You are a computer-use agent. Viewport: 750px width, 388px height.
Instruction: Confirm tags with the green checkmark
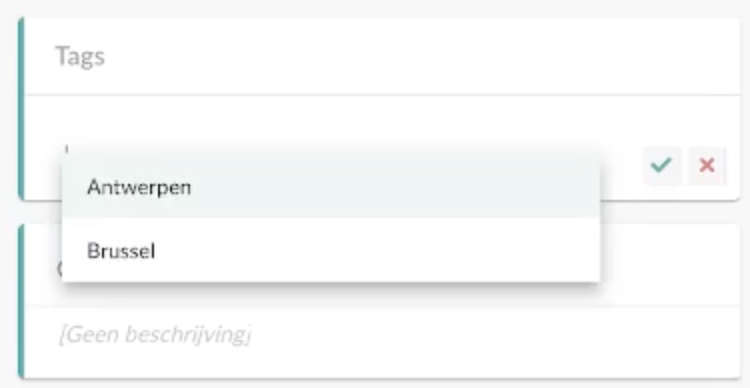point(662,166)
